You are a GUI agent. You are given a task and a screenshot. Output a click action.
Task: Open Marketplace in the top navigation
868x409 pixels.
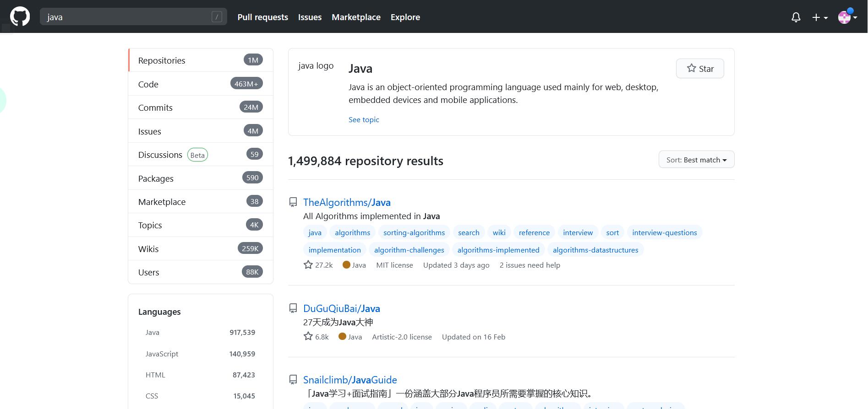[x=356, y=17]
